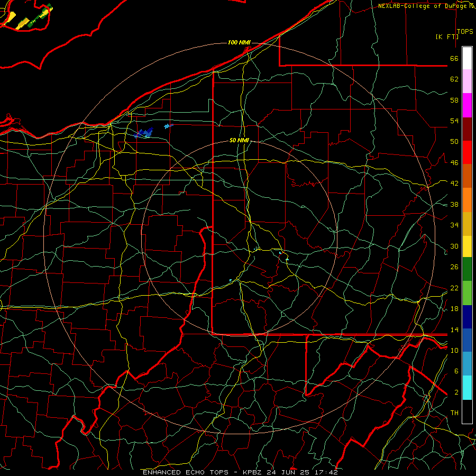Click the legend value "42"
The height and width of the screenshot is (476, 476).
point(454,184)
